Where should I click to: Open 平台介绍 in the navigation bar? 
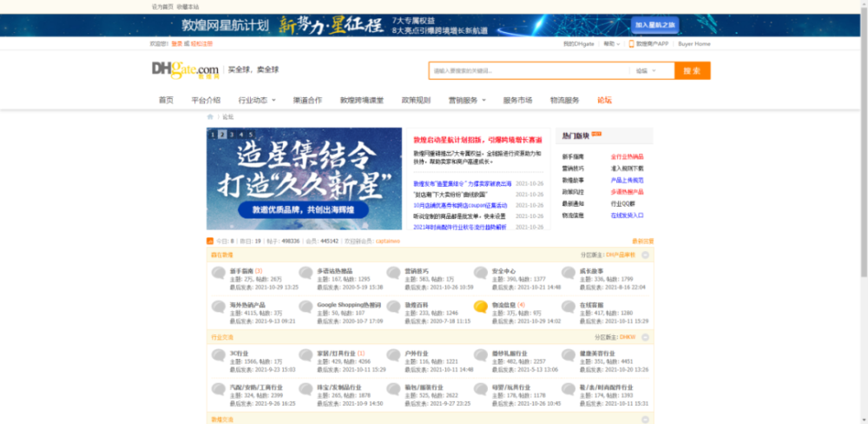[206, 100]
